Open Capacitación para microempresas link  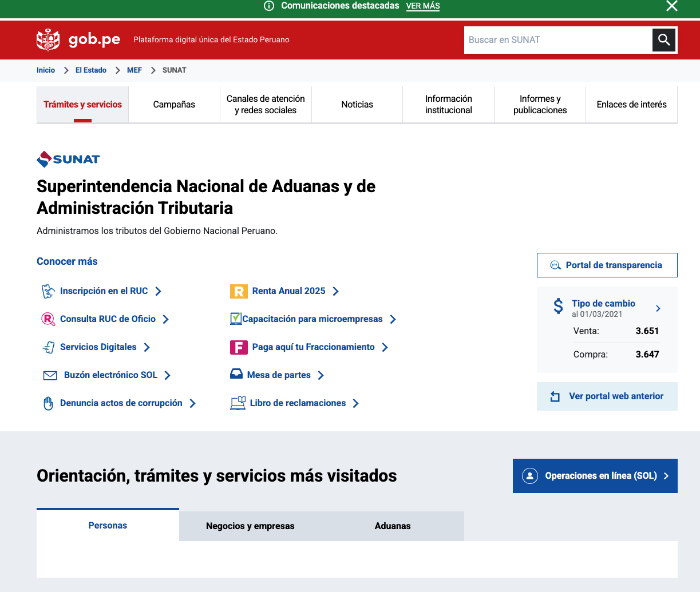pos(313,319)
